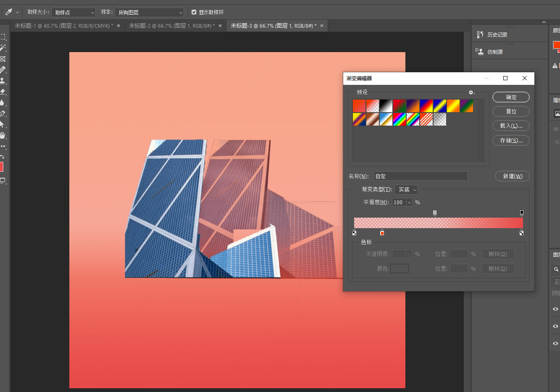Click the Eyedropper tool icon in options bar
This screenshot has height=392, width=560.
pyautogui.click(x=8, y=12)
